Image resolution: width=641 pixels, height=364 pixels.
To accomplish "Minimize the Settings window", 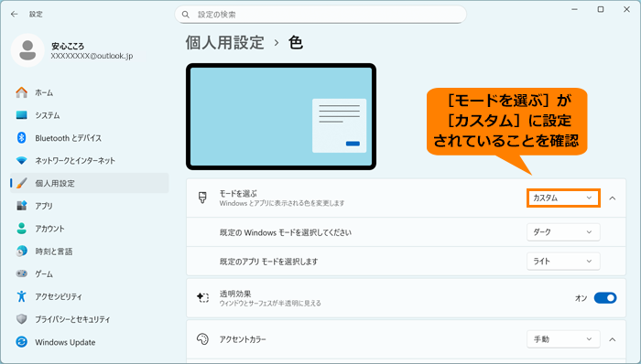I will (574, 9).
